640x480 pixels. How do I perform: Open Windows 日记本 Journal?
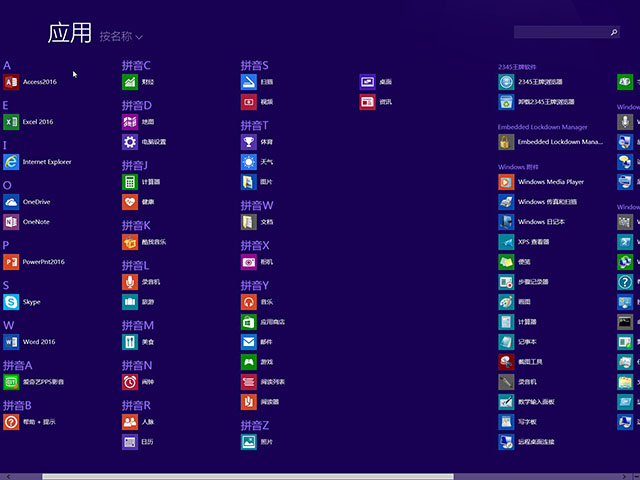[x=532, y=222]
